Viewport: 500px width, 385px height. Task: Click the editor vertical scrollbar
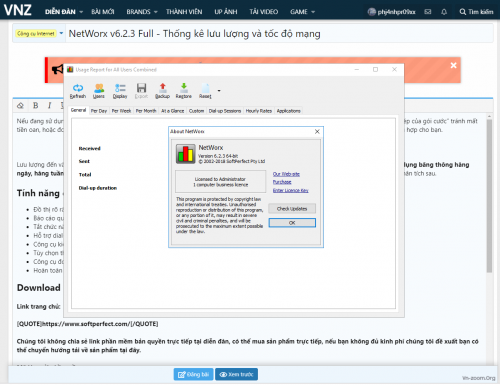coord(489,196)
